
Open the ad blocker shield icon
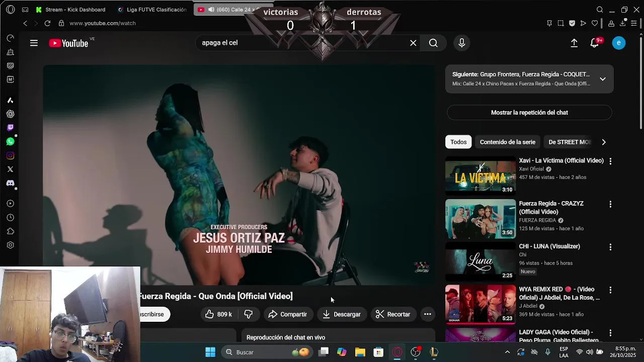click(x=572, y=23)
